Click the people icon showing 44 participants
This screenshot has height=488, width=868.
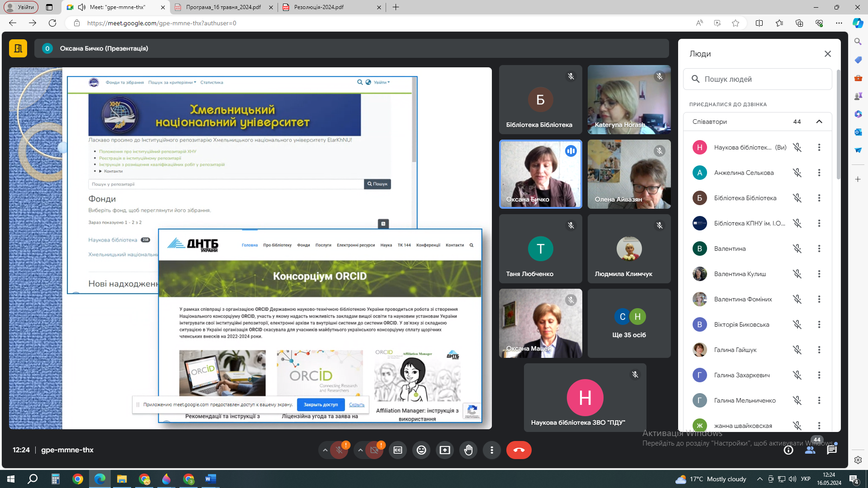click(x=810, y=450)
